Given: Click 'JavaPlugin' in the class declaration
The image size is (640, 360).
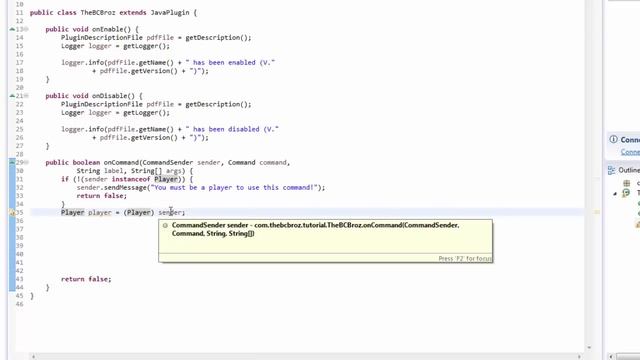Looking at the screenshot, I should pyautogui.click(x=170, y=12).
